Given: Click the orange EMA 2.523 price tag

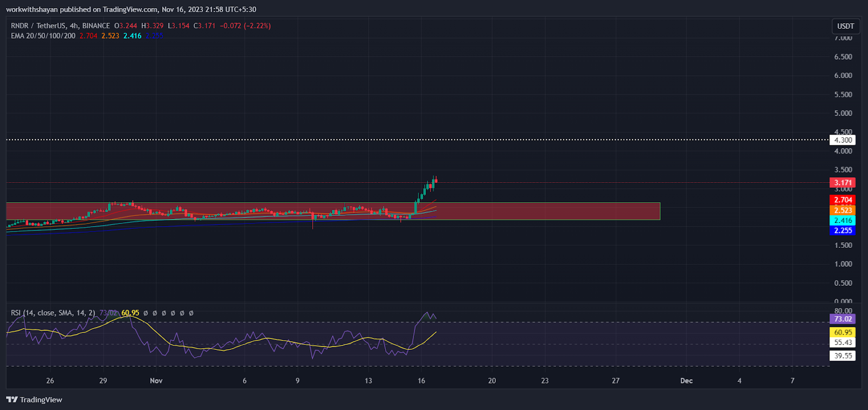Looking at the screenshot, I should [x=843, y=210].
